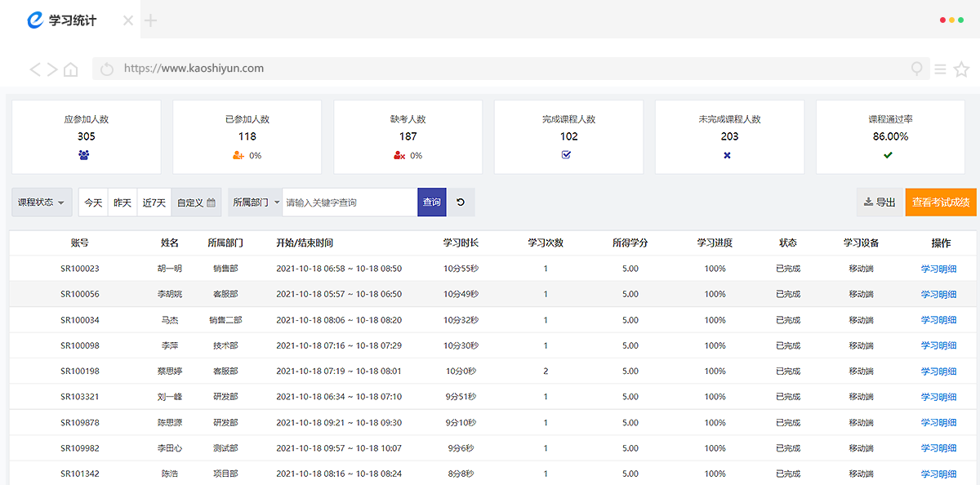Image resolution: width=980 pixels, height=485 pixels.
Task: Filter by 昨天
Action: coord(122,202)
